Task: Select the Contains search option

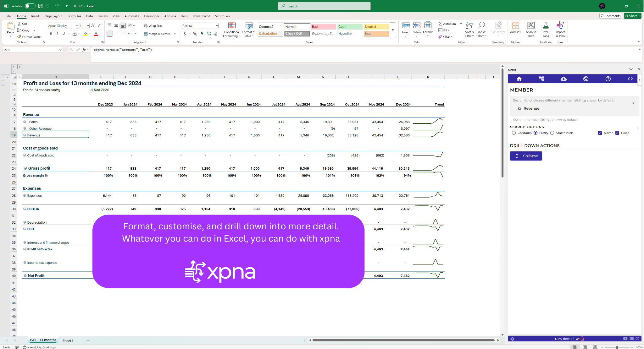Action: click(514, 133)
